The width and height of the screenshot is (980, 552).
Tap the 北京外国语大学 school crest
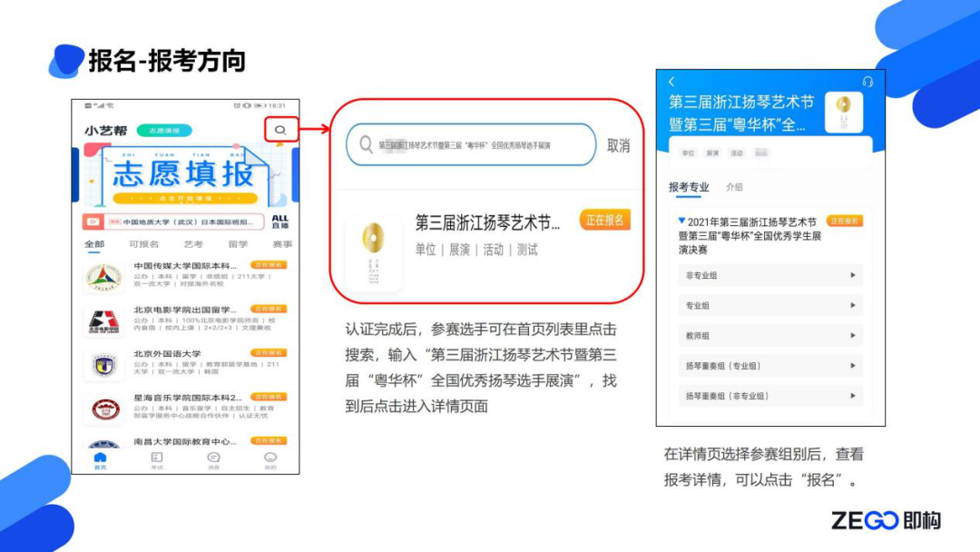104,365
